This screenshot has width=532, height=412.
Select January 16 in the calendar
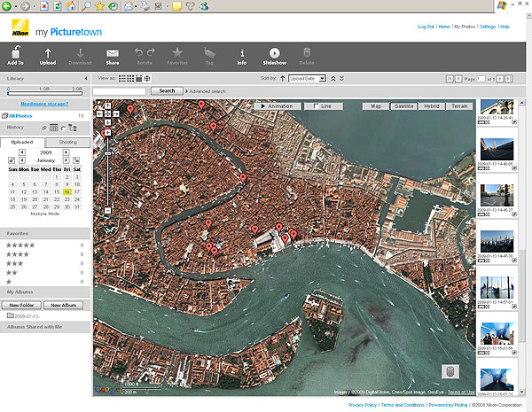click(67, 192)
